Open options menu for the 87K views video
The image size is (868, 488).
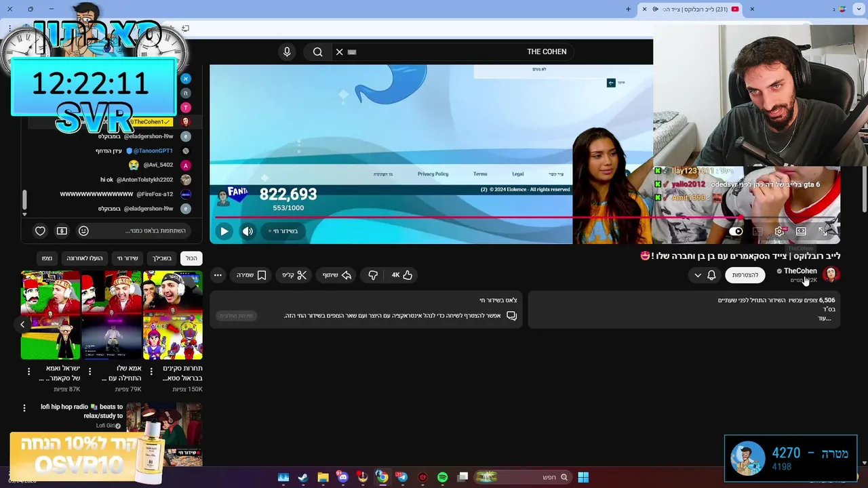point(28,372)
